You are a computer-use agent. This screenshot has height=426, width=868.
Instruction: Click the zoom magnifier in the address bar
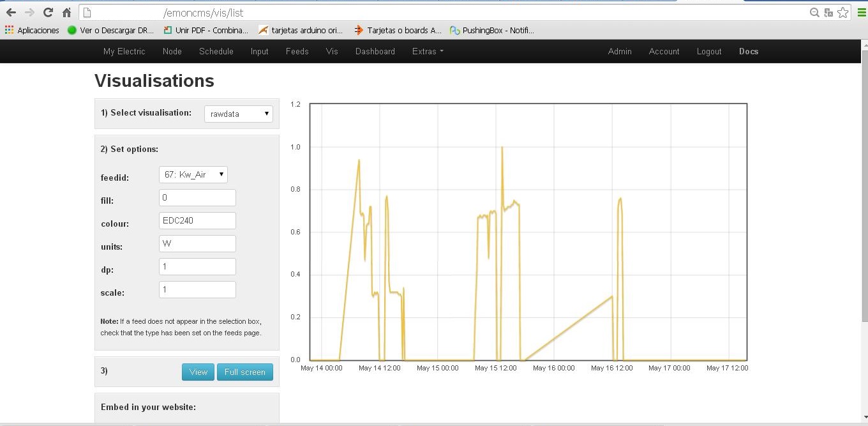[x=814, y=12]
